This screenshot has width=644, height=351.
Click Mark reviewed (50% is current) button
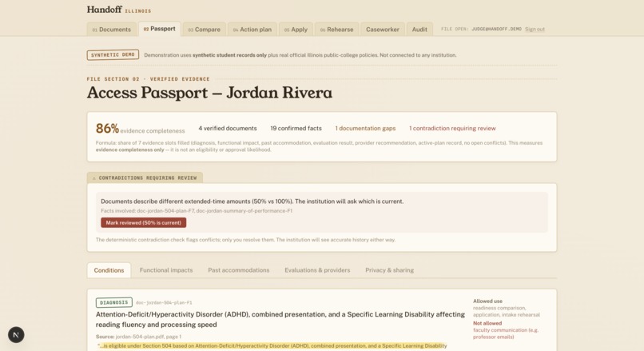[143, 222]
